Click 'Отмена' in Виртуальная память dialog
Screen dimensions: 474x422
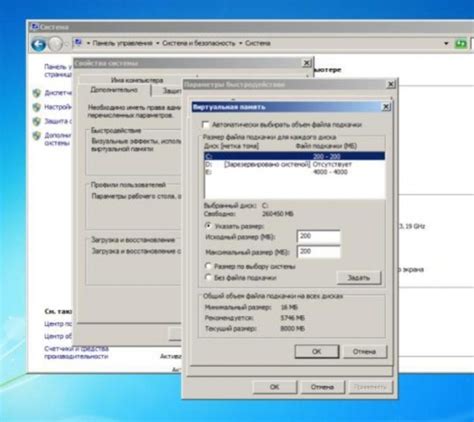point(365,352)
